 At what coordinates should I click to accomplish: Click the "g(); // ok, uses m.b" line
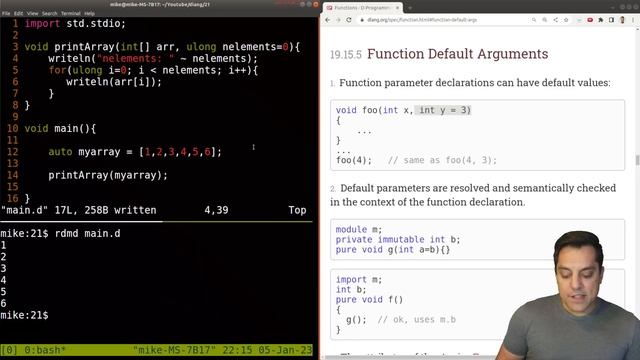pyautogui.click(x=401, y=320)
